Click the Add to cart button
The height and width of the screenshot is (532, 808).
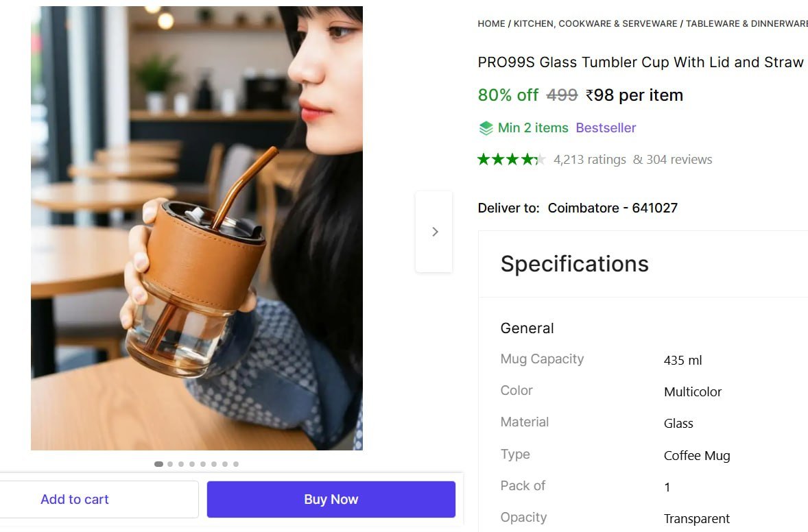[74, 499]
